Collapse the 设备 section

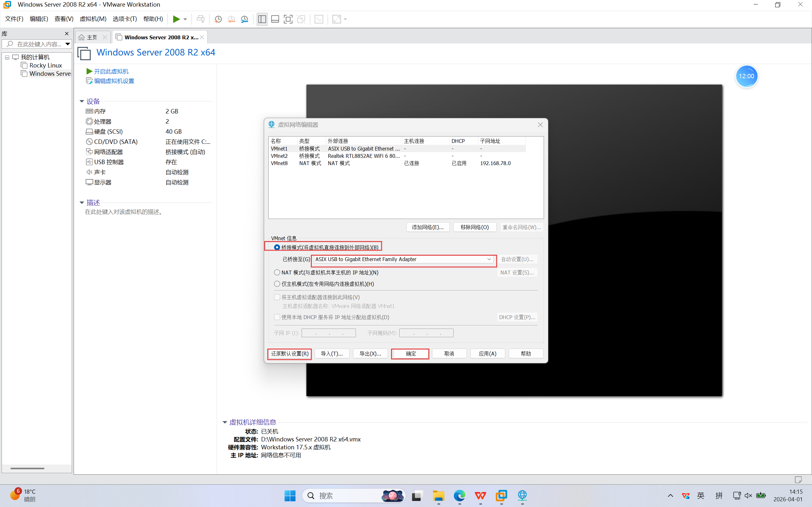pos(82,101)
